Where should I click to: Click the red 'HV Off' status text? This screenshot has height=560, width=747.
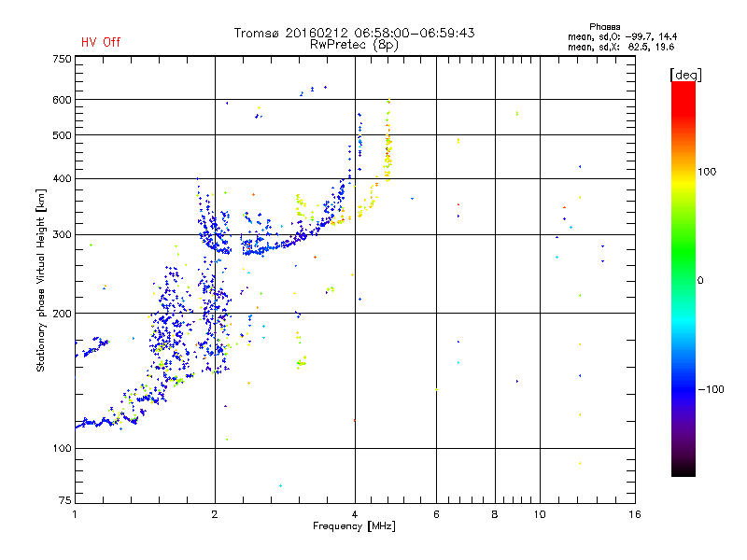[101, 42]
